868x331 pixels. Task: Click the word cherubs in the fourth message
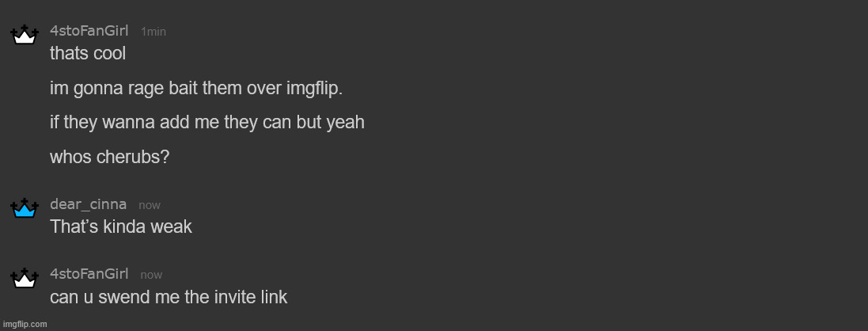(x=132, y=157)
